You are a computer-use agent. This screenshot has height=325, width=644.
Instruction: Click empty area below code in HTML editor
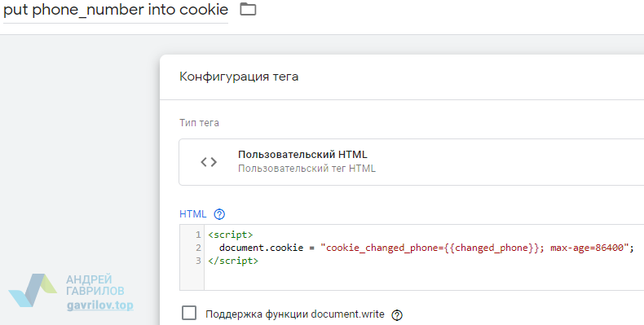pyautogui.click(x=423, y=279)
